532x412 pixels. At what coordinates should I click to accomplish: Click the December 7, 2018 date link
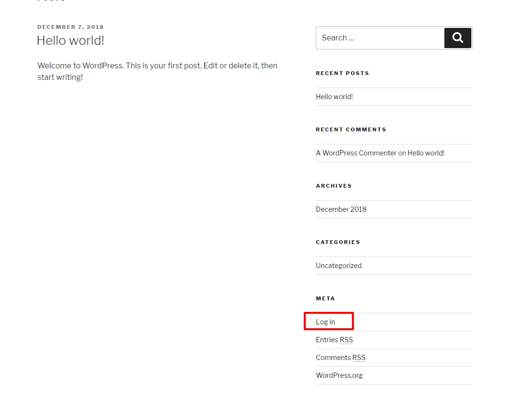pos(71,27)
